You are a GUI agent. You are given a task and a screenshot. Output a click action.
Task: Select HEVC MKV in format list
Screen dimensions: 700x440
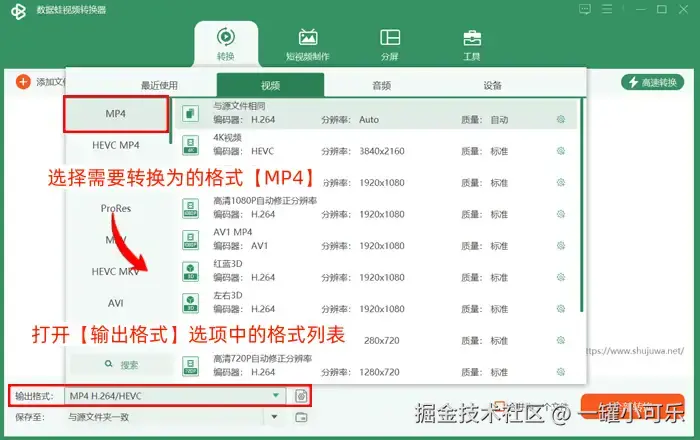(x=116, y=271)
